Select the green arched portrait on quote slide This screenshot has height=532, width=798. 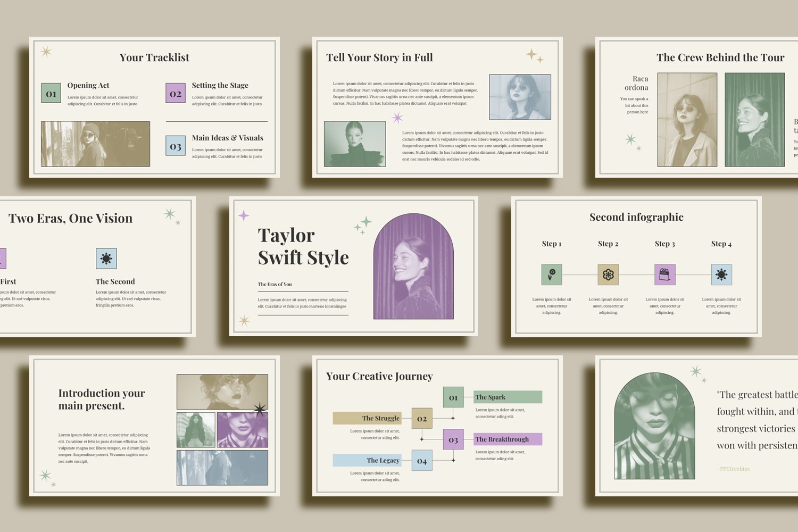point(655,426)
